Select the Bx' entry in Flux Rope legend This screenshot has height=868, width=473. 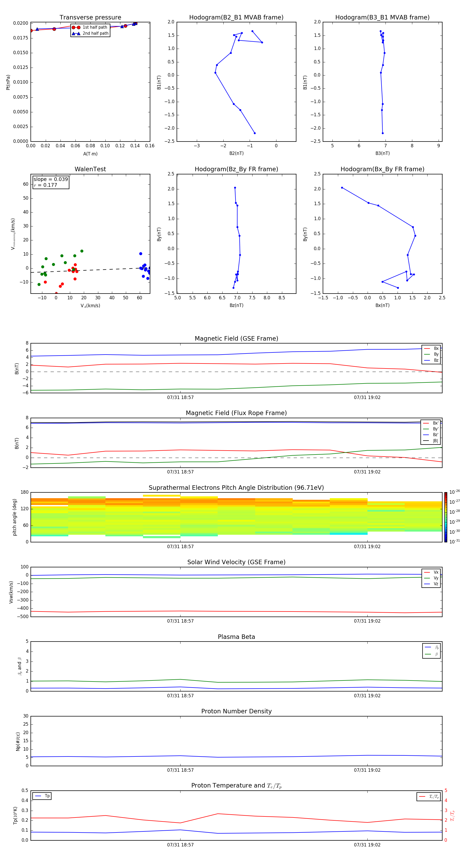[431, 423]
